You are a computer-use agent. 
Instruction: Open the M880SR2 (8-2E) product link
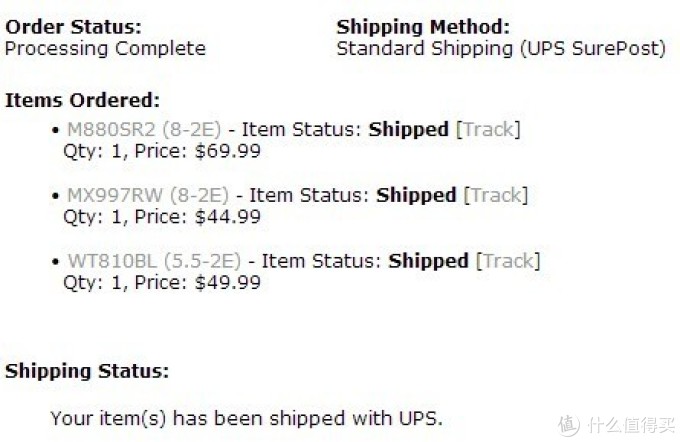coord(144,130)
